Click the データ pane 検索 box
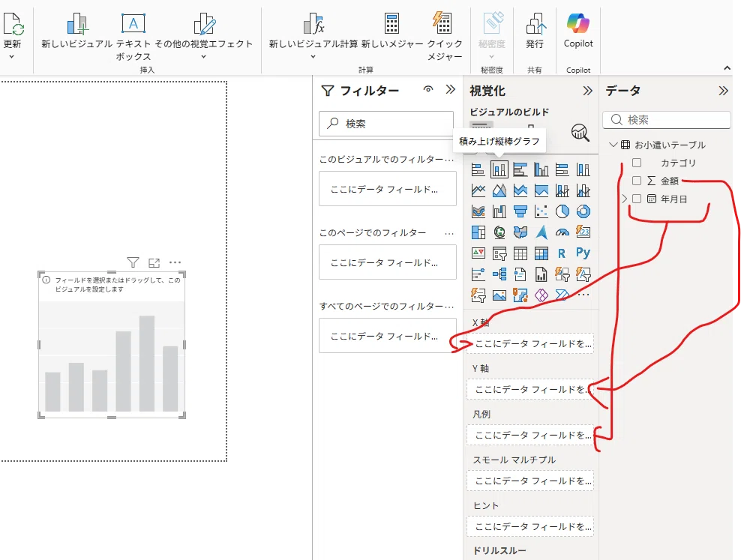Screen dimensions: 741x560 point(666,120)
